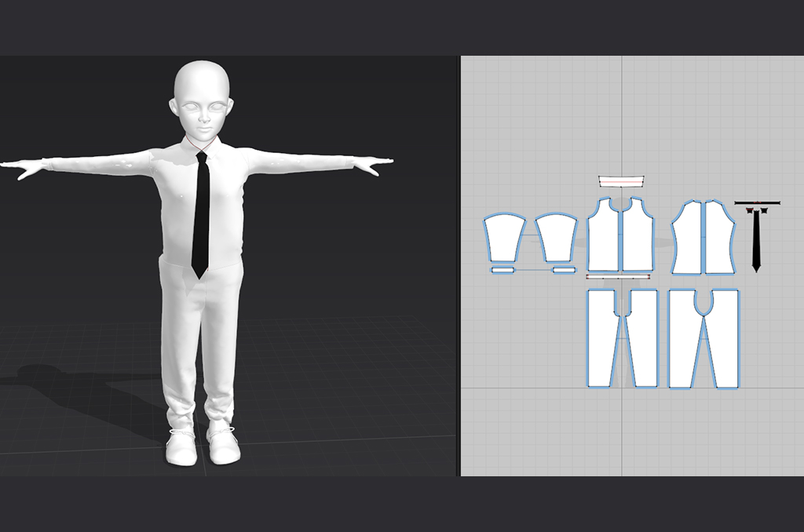The height and width of the screenshot is (532, 804).
Task: Select the cuff piece under second sleeve
Action: click(x=564, y=270)
